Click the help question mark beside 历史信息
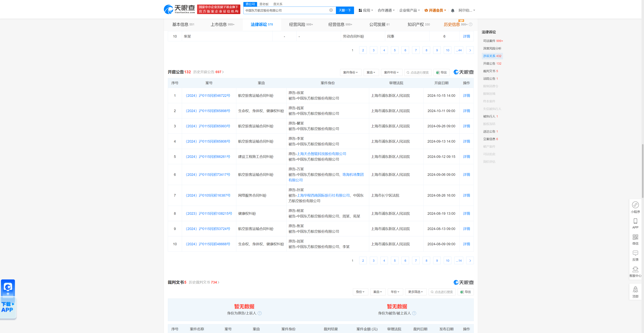 click(470, 24)
